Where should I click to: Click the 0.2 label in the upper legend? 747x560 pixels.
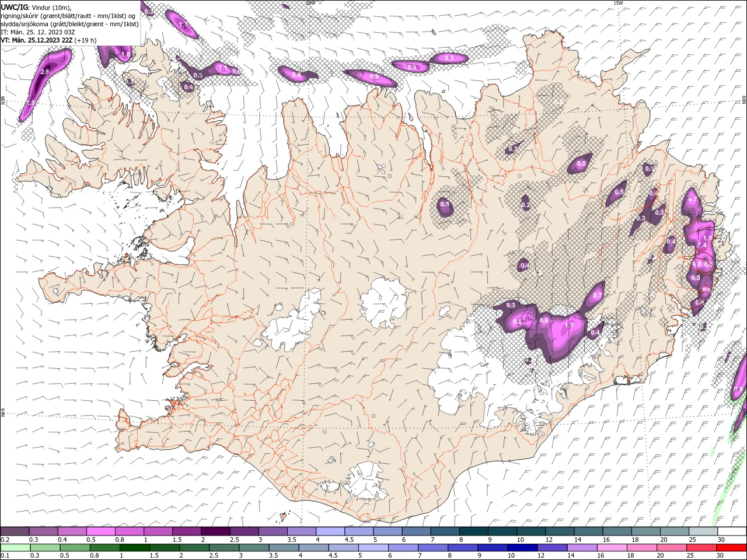pyautogui.click(x=5, y=540)
